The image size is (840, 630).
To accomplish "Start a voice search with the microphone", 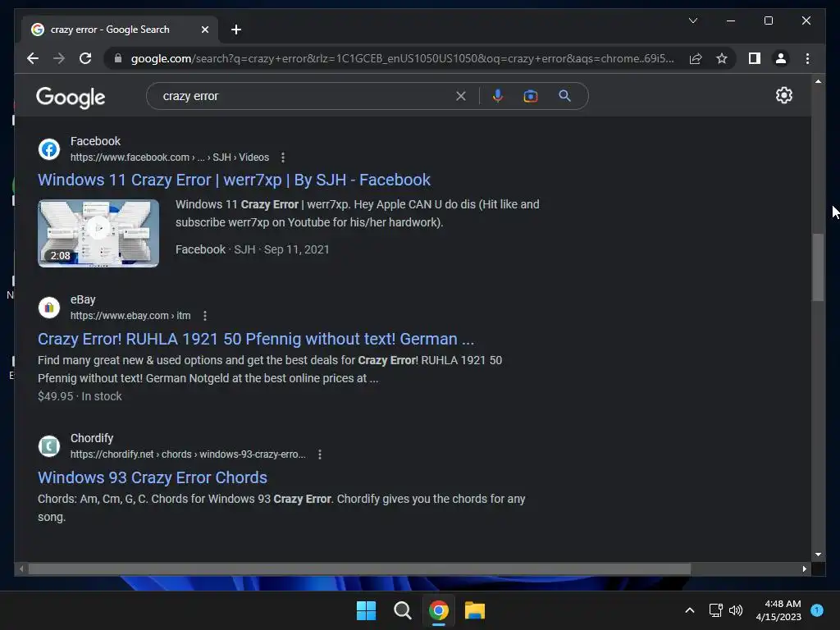I will tap(498, 96).
